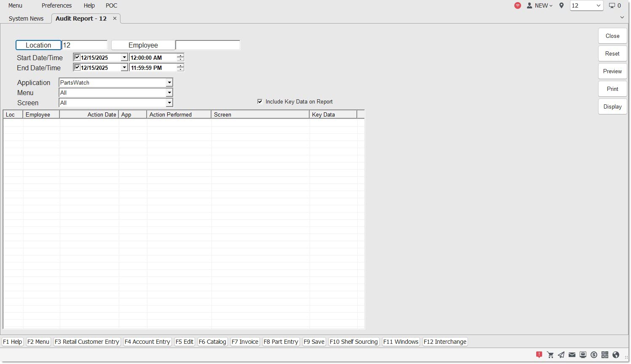Toggle the Start Date/Time checkbox
This screenshot has width=631, height=364.
point(77,57)
